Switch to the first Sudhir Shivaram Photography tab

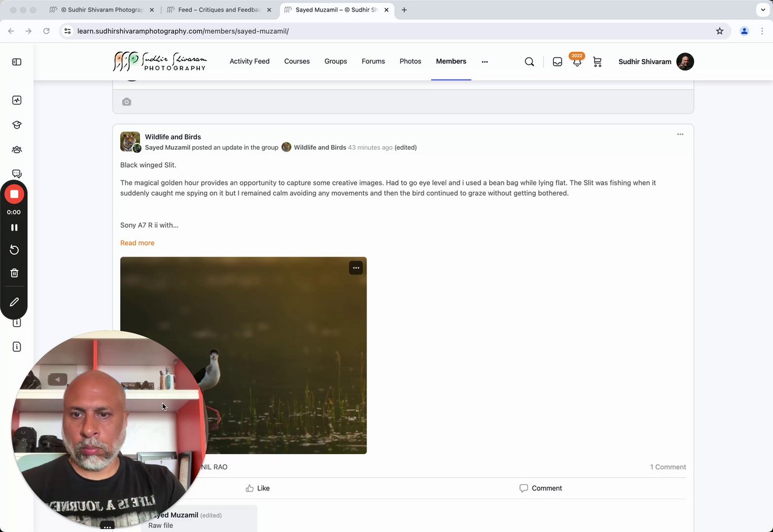point(101,10)
